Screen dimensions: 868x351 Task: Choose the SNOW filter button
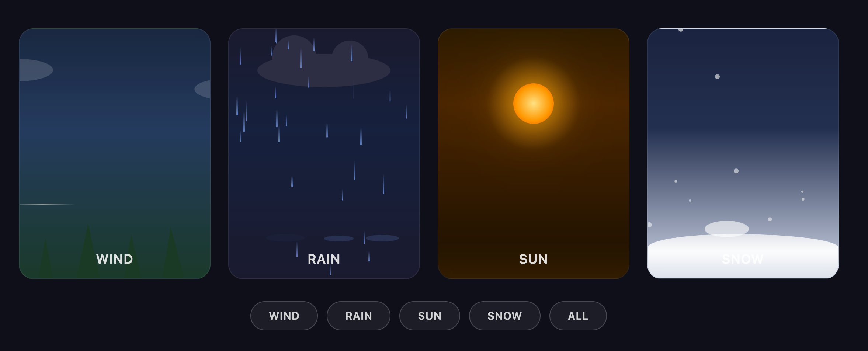pyautogui.click(x=504, y=316)
